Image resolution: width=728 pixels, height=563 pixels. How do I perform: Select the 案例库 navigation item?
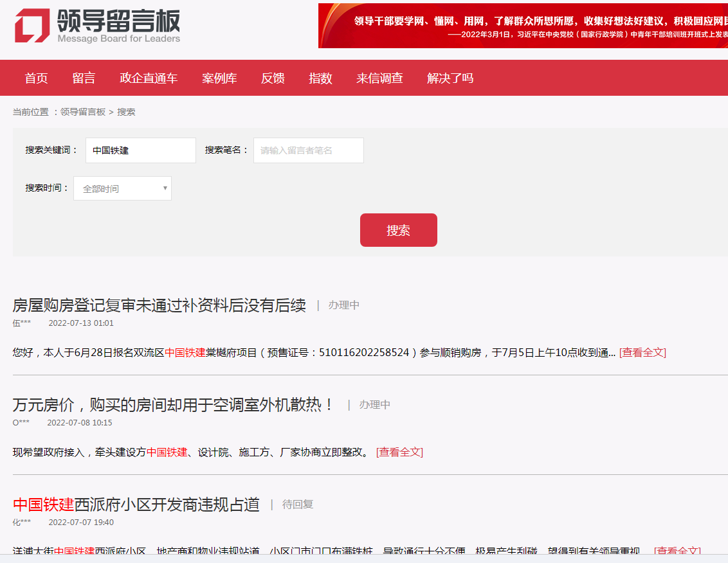click(x=219, y=78)
